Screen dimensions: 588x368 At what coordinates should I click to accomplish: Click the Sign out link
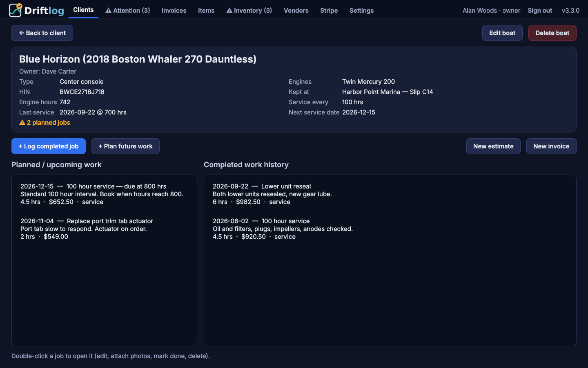(x=540, y=10)
